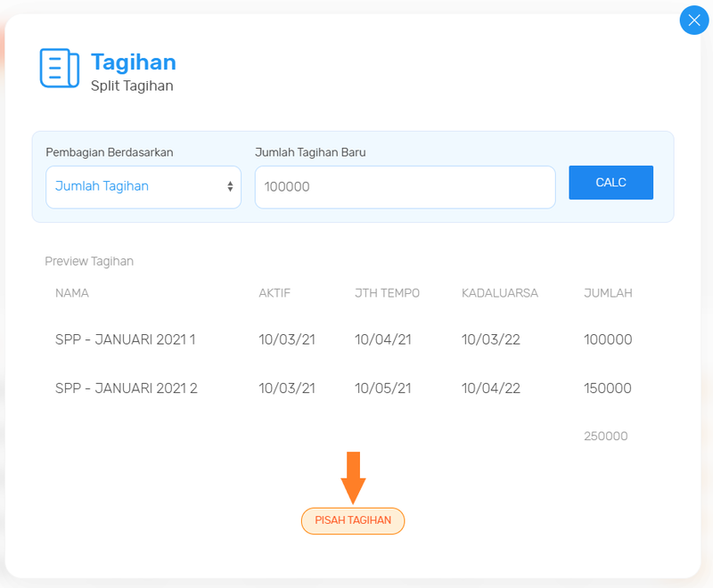Screen dimensions: 713x588
Task: Select the Tagihan heading text
Action: click(133, 61)
